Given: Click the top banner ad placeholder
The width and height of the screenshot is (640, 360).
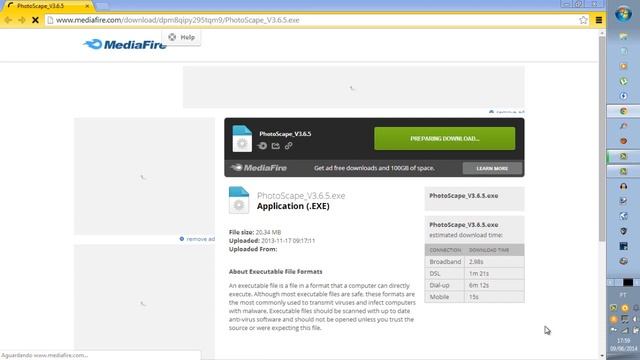Looking at the screenshot, I should click(x=353, y=87).
